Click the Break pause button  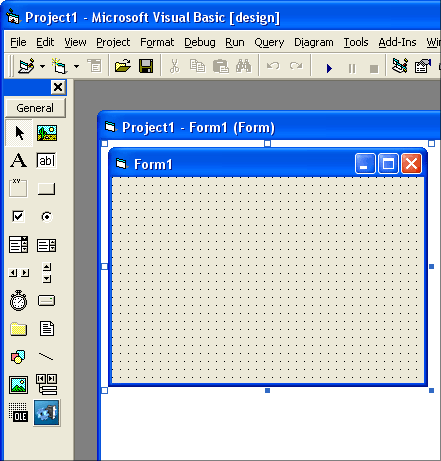pos(352,68)
